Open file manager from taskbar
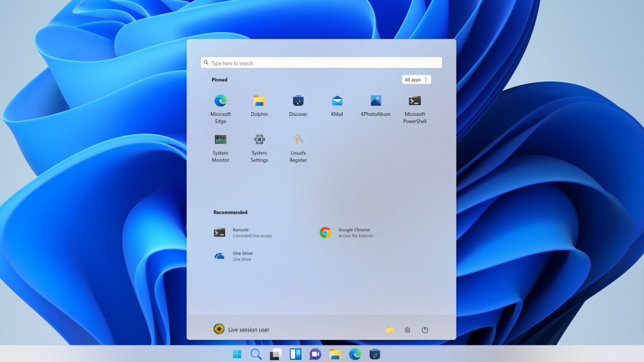This screenshot has width=644, height=362. point(335,354)
